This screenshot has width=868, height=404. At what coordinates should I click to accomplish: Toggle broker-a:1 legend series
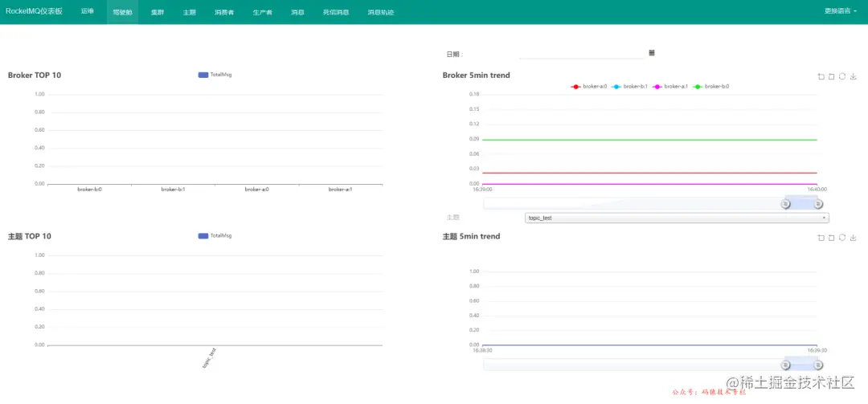670,87
